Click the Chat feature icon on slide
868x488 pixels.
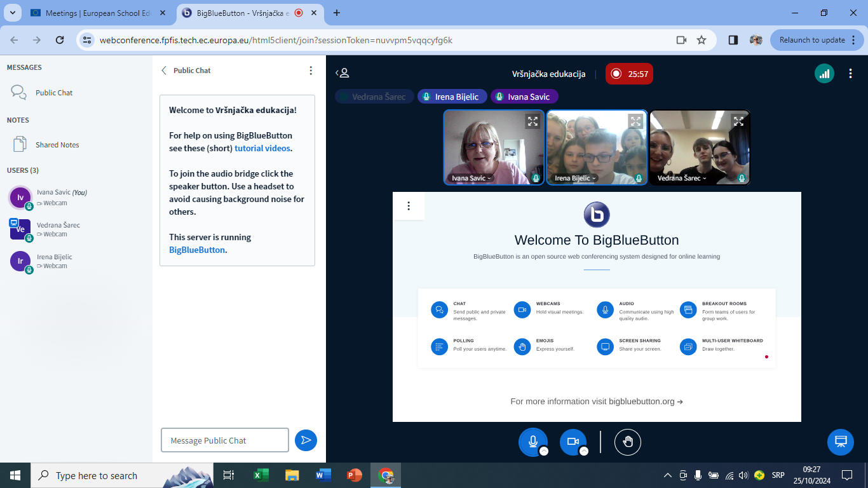pyautogui.click(x=439, y=309)
